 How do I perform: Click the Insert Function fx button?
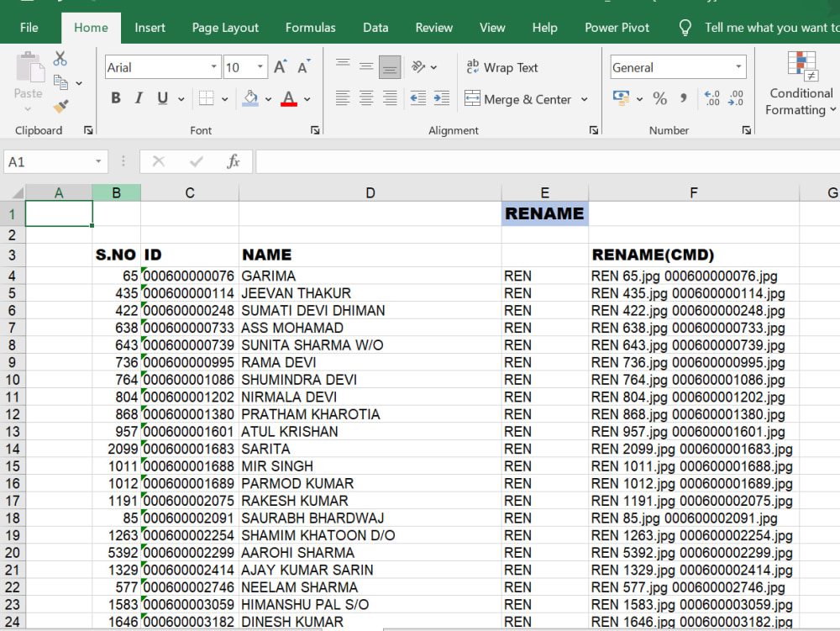point(233,161)
